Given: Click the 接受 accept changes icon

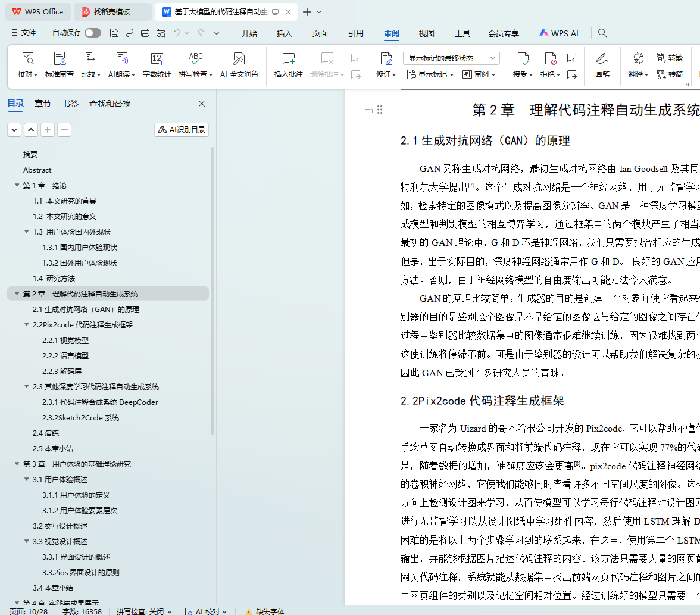Looking at the screenshot, I should click(523, 58).
